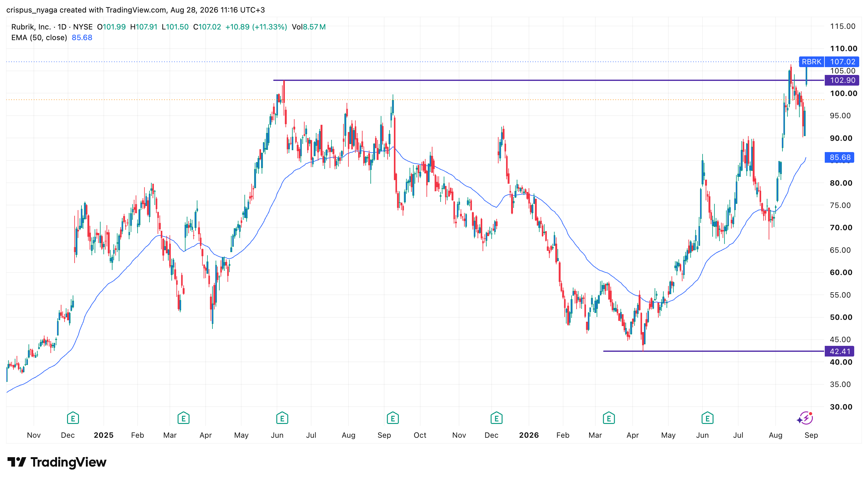Click the purple 42.41 horizontal support line
Viewport: 868px width, 481px height.
[x=713, y=351]
